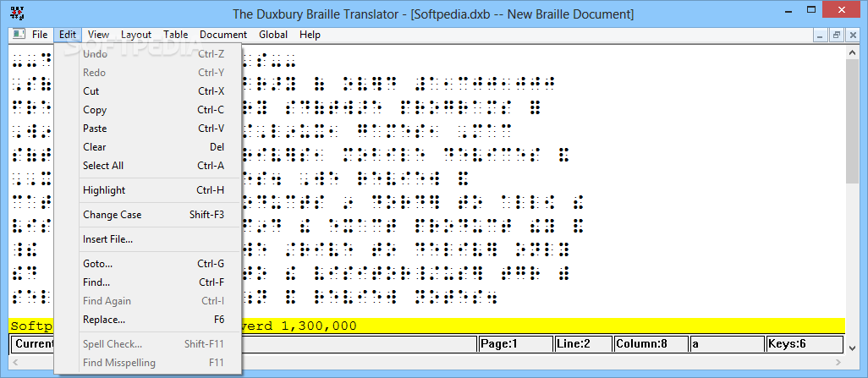Viewport: 868px width, 378px height.
Task: Restore the inner document window
Action: coord(836,35)
